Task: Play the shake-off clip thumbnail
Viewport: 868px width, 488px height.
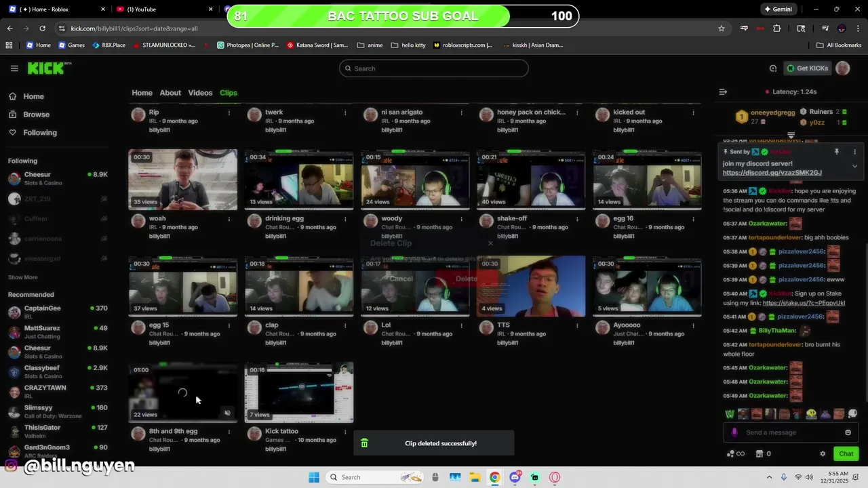Action: click(x=531, y=180)
